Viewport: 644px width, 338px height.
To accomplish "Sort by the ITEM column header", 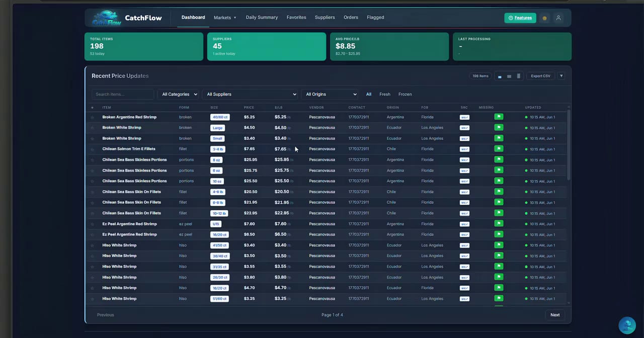I will coord(107,108).
